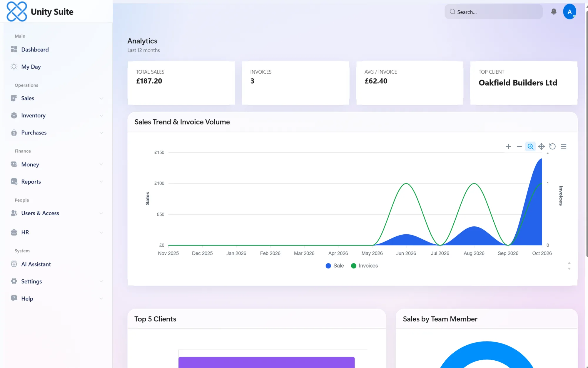Click the Help question icon
This screenshot has width=588, height=368.
tap(14, 298)
